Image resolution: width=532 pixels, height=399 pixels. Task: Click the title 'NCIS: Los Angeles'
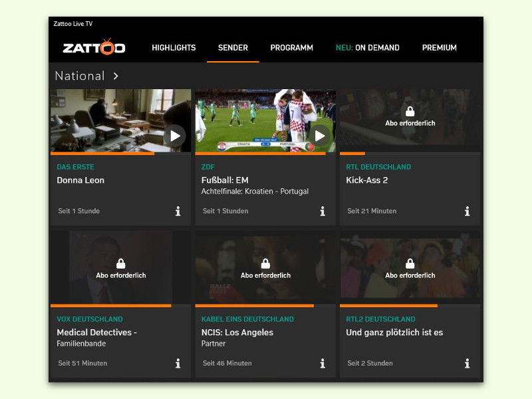click(x=237, y=332)
